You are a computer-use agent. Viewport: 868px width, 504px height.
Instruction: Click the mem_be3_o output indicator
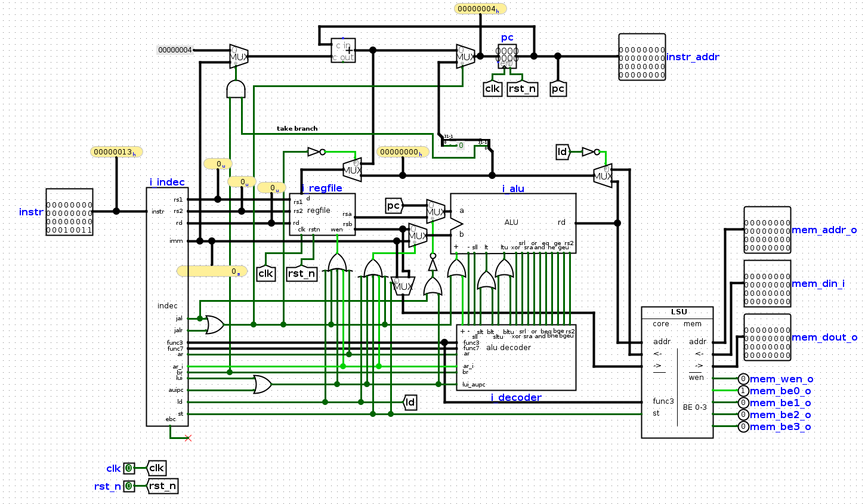pyautogui.click(x=743, y=426)
